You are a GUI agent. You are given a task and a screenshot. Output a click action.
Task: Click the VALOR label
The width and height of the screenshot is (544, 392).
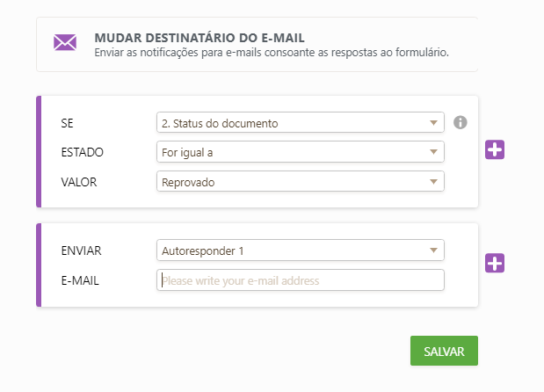click(79, 181)
